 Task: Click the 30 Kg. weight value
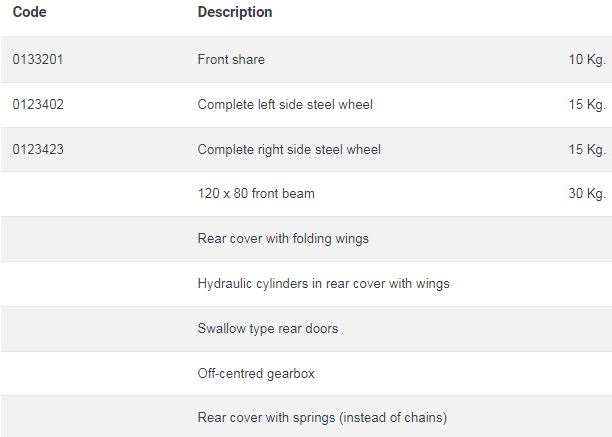(x=587, y=194)
